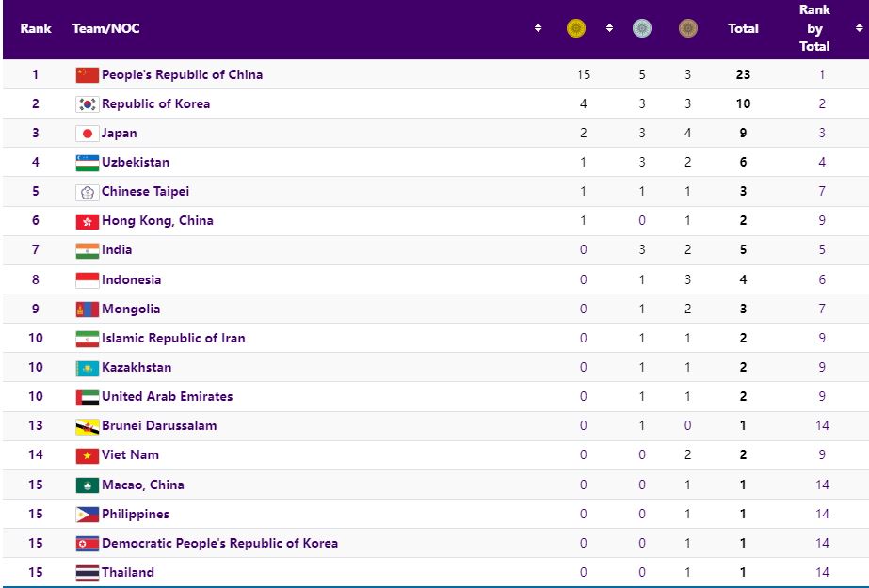Image resolution: width=869 pixels, height=588 pixels.
Task: Click China's gold count of 15
Action: click(583, 74)
